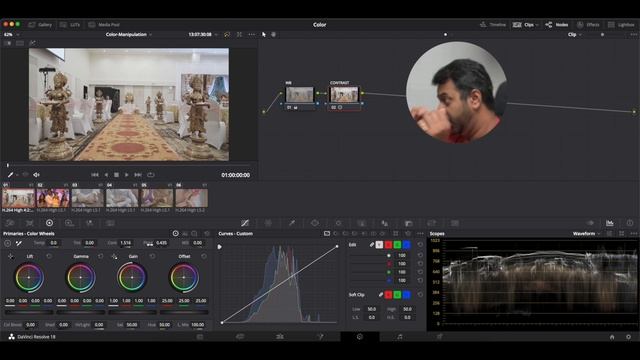
Task: Open the source timecode 13:07:30:08 dropdown
Action: coord(203,35)
